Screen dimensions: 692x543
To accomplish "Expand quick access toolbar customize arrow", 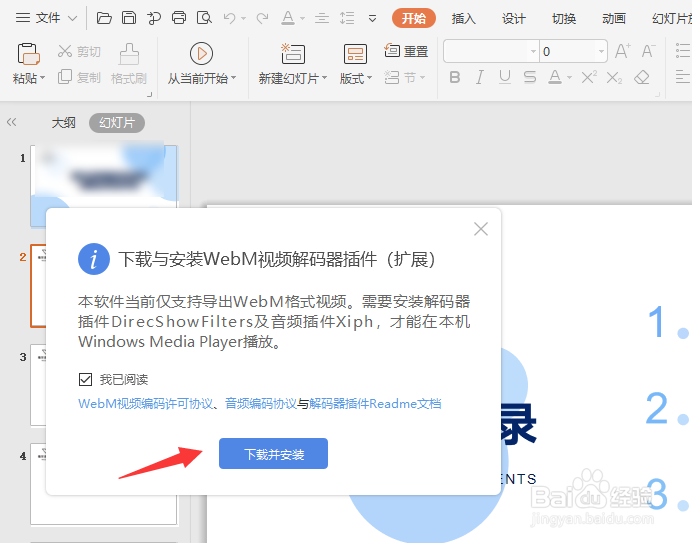I will 372,19.
